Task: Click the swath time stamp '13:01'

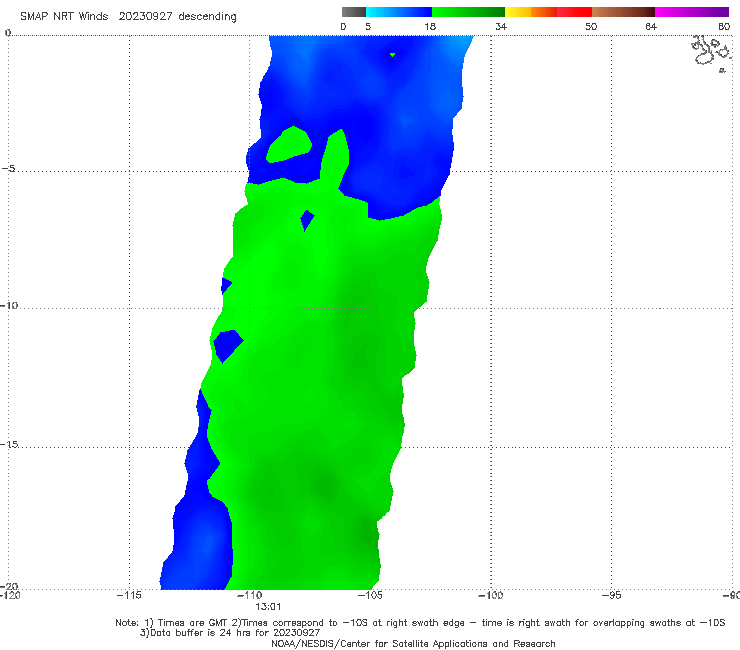Action: click(268, 607)
